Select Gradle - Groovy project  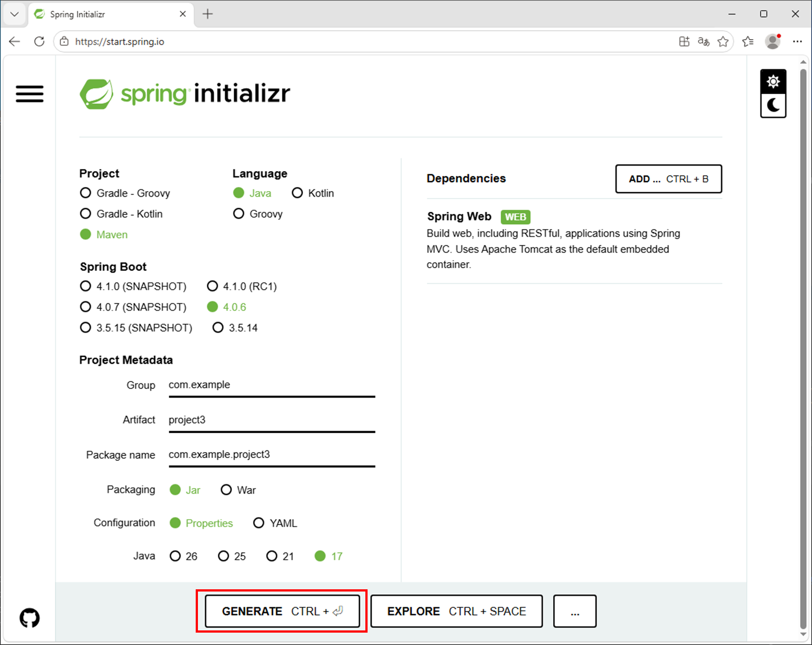(x=125, y=193)
